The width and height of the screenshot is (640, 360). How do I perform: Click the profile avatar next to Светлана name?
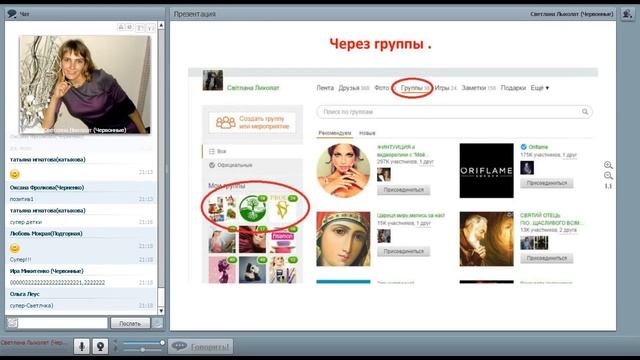pyautogui.click(x=213, y=80)
